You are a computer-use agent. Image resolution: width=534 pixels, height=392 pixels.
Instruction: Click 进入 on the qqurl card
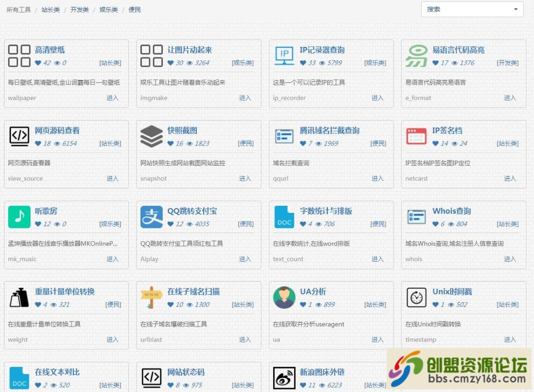coord(377,178)
